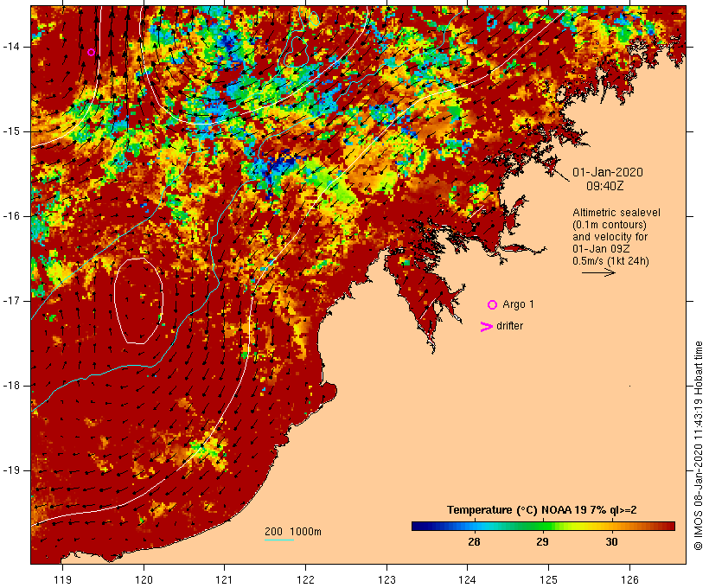Click the 29 label on temperature scale
Viewport: 709px width, 588px height.
[x=543, y=542]
